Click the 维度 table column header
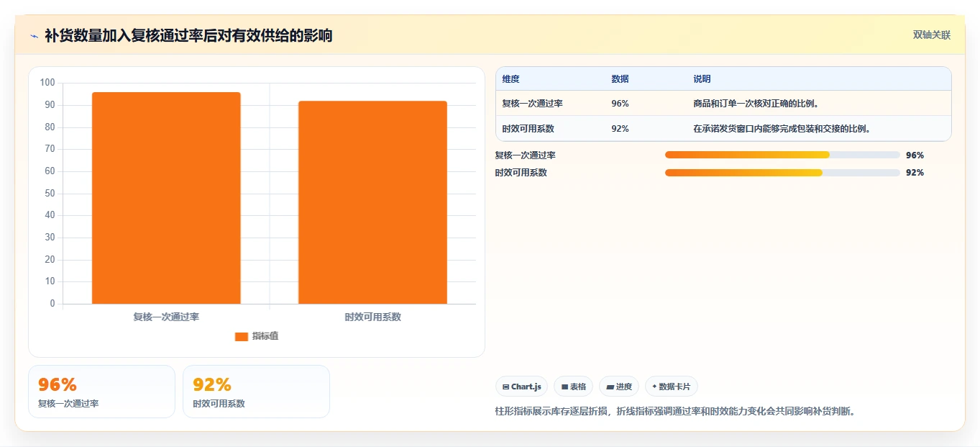The height and width of the screenshot is (447, 980). click(511, 79)
